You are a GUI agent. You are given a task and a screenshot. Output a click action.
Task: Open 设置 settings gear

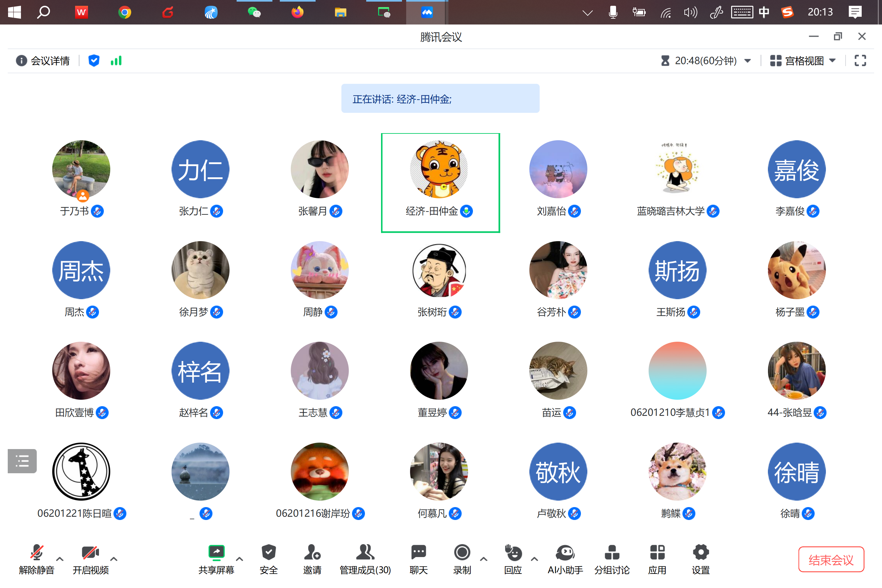click(701, 552)
